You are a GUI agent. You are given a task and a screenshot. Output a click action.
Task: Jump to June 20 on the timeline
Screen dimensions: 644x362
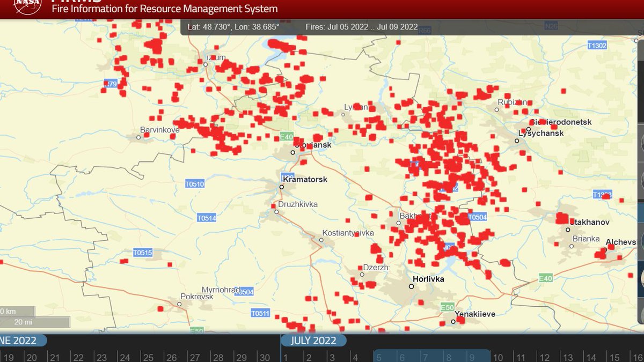(x=31, y=357)
